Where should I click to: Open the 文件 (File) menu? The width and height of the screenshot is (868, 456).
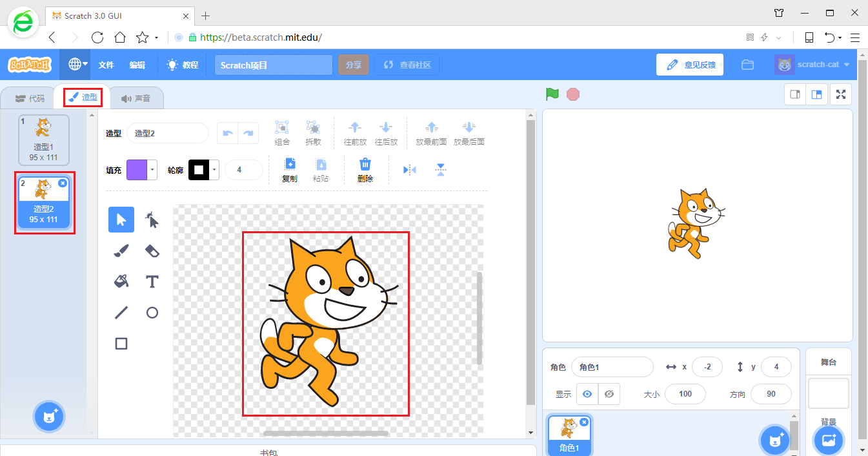[106, 65]
